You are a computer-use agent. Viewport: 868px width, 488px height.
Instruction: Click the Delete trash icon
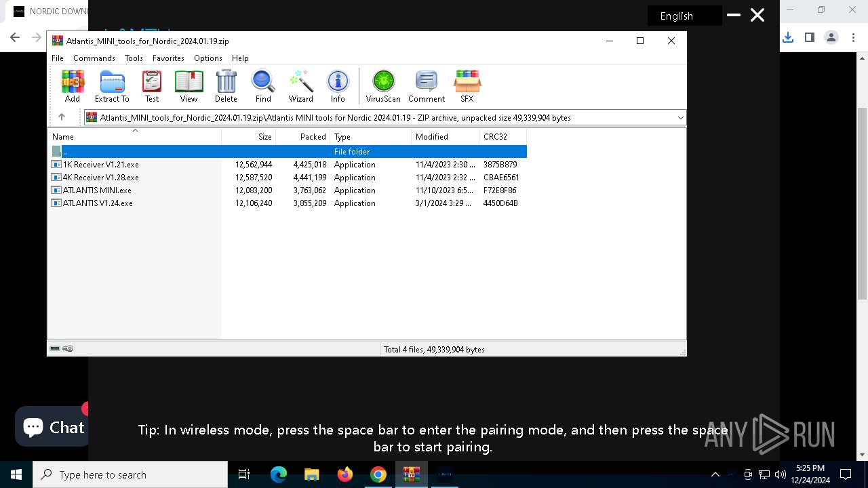click(x=226, y=86)
